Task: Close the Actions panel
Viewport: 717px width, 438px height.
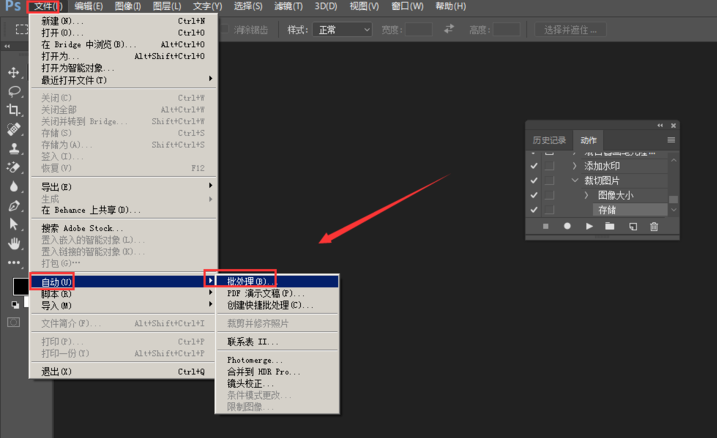Action: [x=673, y=125]
